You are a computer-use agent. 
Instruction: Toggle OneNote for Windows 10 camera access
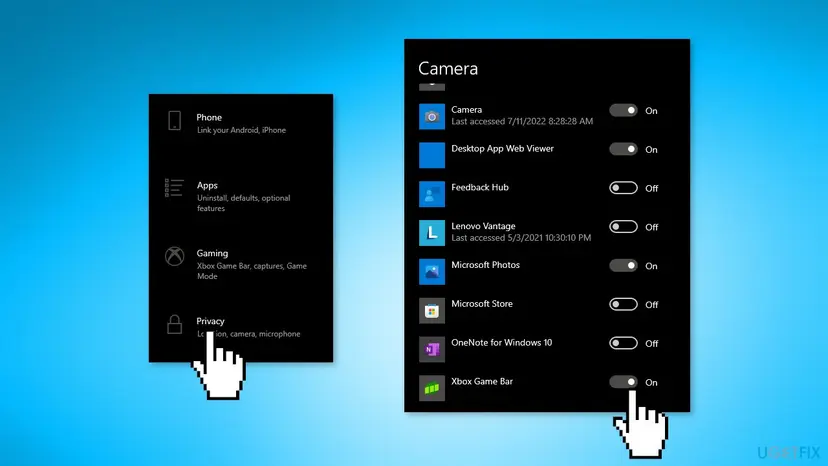pyautogui.click(x=623, y=343)
